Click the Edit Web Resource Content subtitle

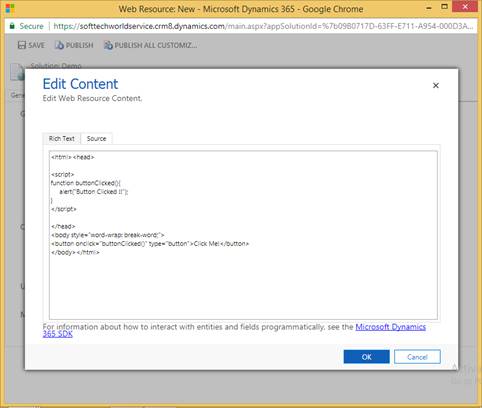pyautogui.click(x=92, y=98)
